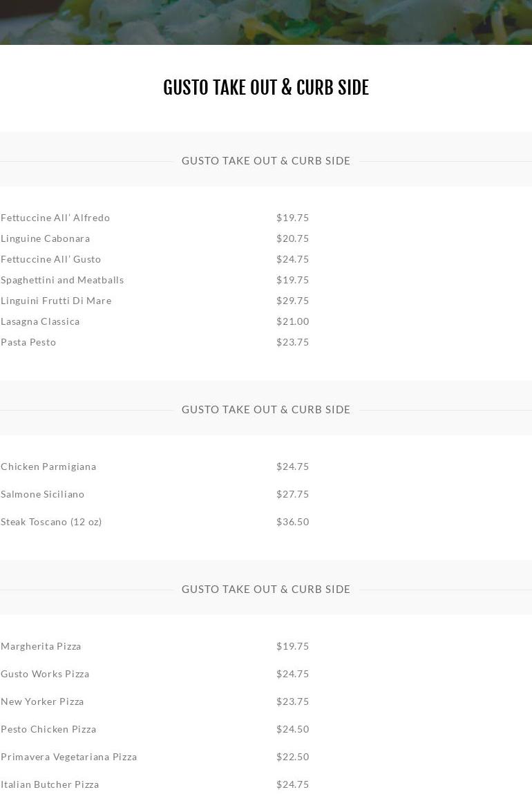
Task: Select the Linguini Frutti Di Mare dish
Action: point(56,301)
